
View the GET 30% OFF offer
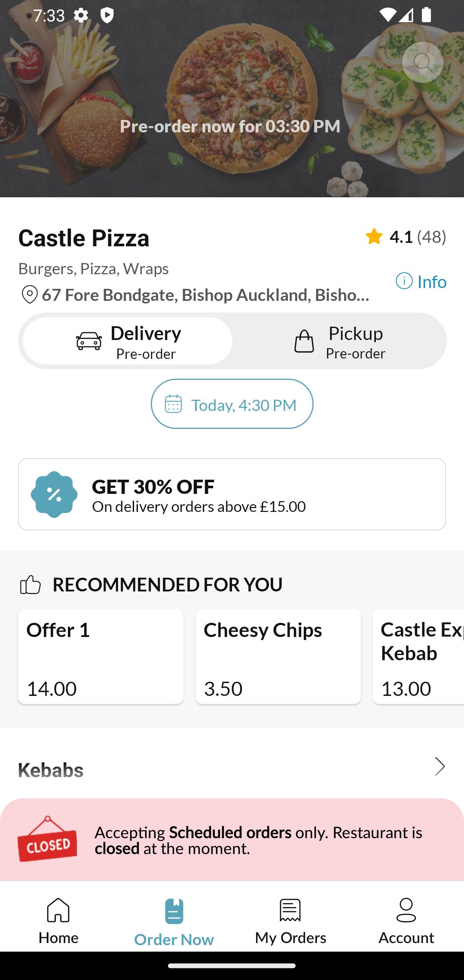232,494
